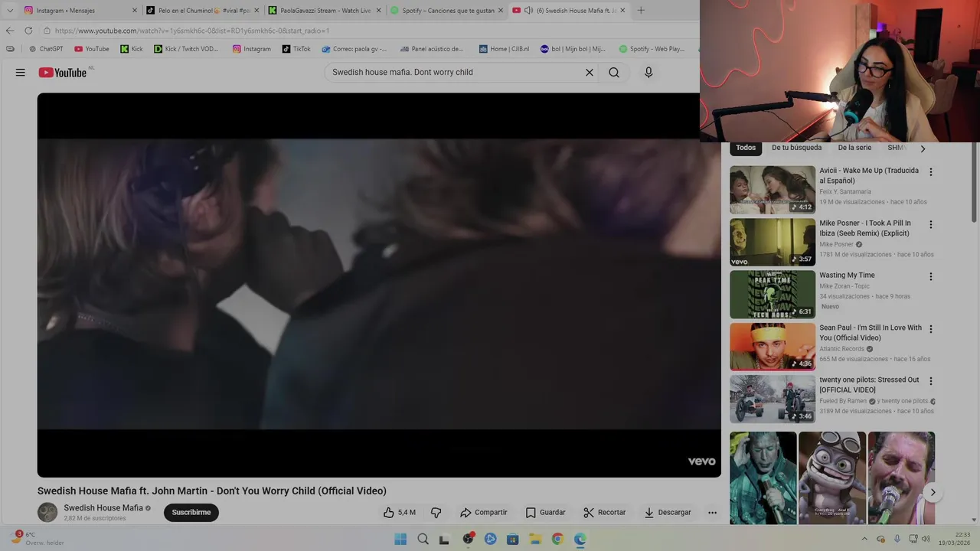The width and height of the screenshot is (980, 551).
Task: Like the video with thumbs up
Action: coord(400,513)
